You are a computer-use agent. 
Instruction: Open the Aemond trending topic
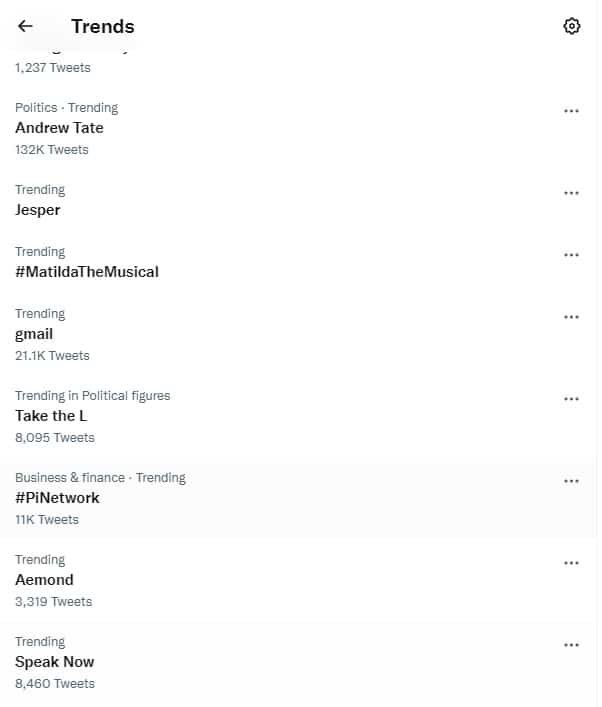pos(45,580)
